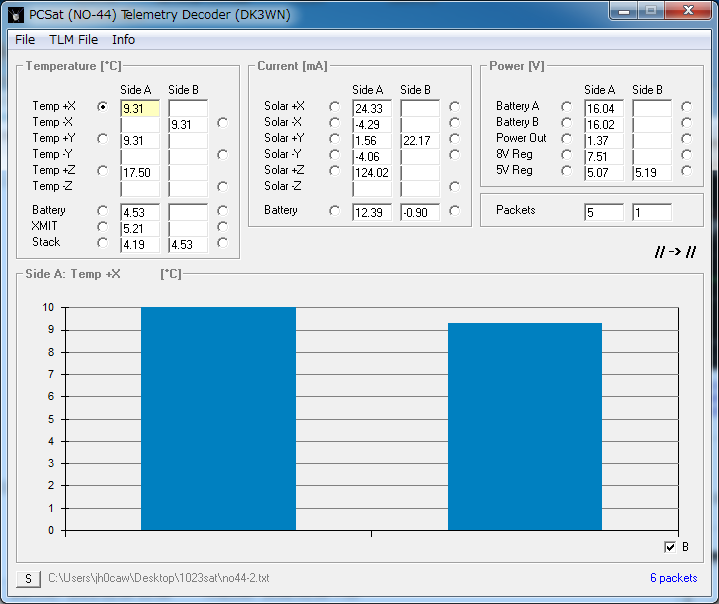Uncheck the B checkbox below chart

tap(670, 547)
